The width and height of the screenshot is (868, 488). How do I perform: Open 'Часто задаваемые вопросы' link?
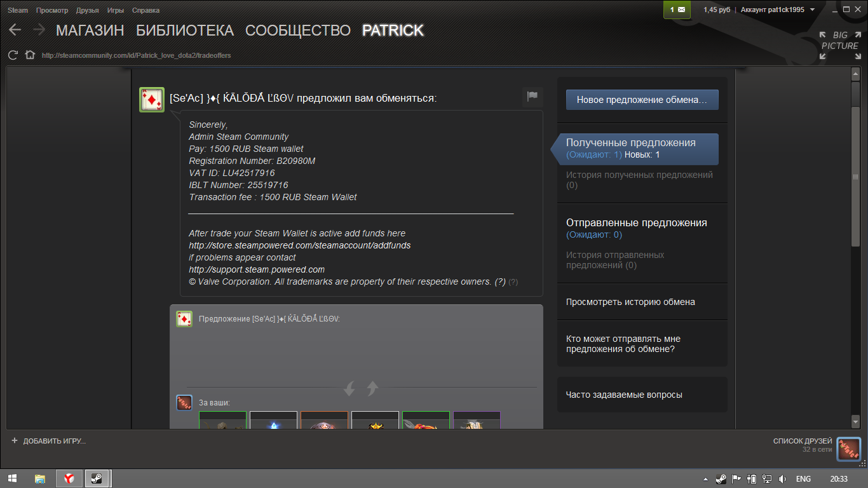[624, 395]
